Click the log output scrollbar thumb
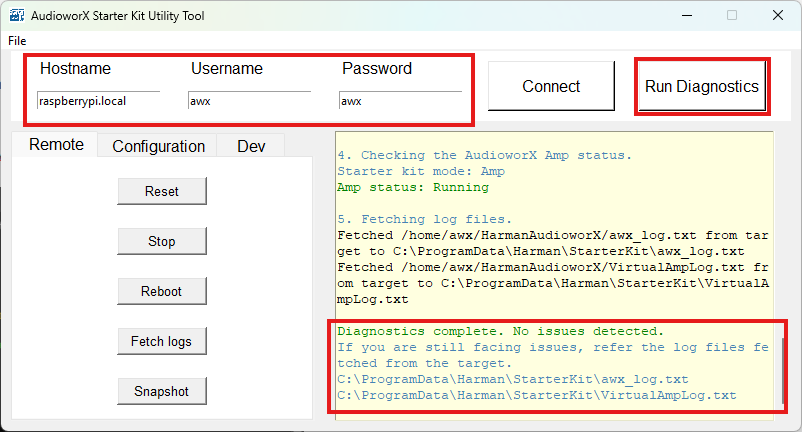Screen dimensions: 802x432 coord(783,371)
